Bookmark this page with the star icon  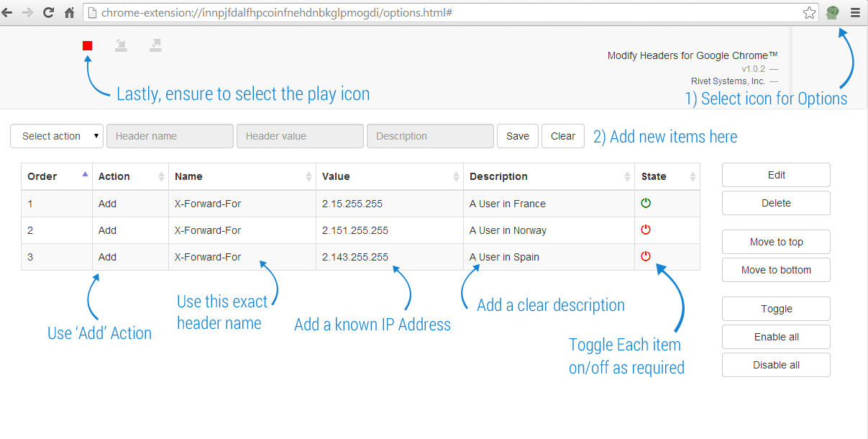click(x=810, y=12)
